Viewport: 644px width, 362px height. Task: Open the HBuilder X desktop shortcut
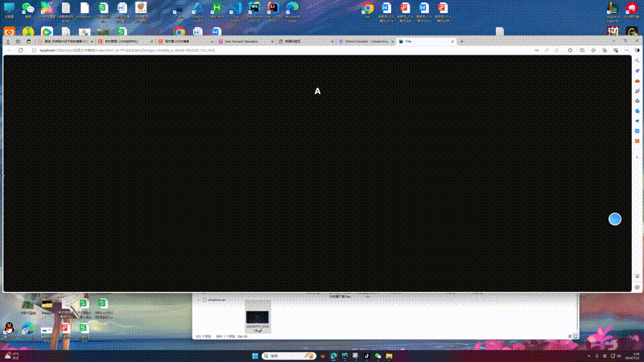pos(217,10)
